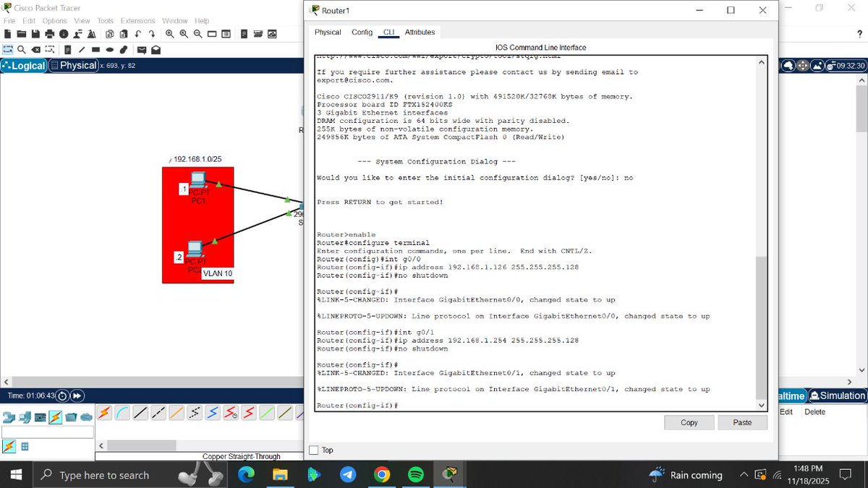Open the CLI tab in Router1
The height and width of the screenshot is (488, 868).
point(388,33)
